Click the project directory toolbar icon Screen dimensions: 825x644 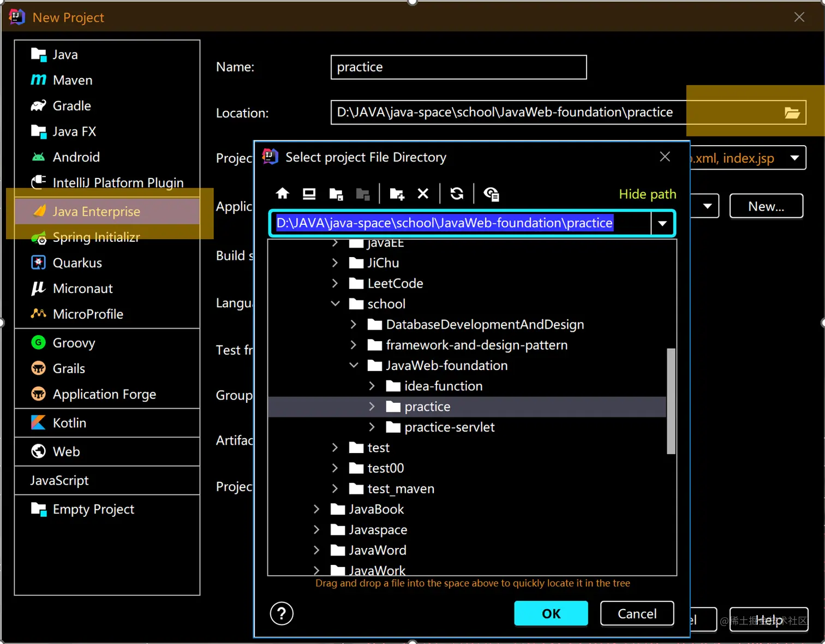click(x=336, y=194)
